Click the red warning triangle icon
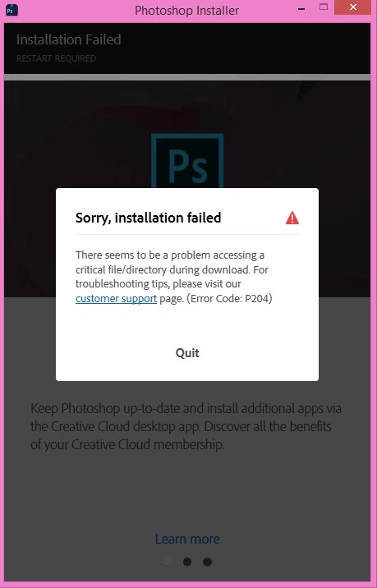Image resolution: width=377 pixels, height=588 pixels. click(x=292, y=218)
